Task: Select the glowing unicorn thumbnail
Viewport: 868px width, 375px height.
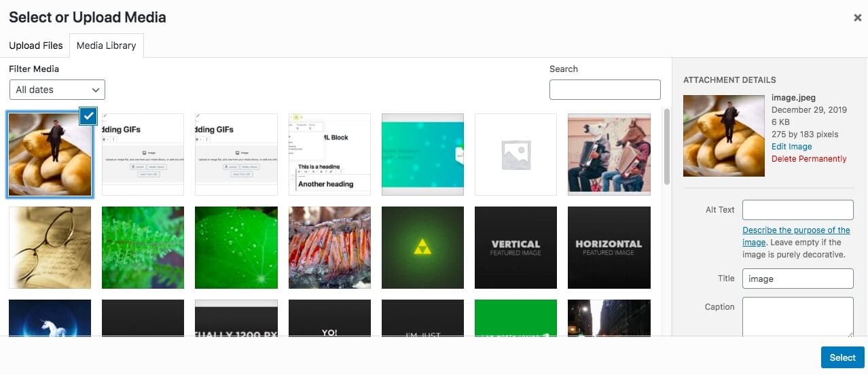Action: click(x=50, y=318)
